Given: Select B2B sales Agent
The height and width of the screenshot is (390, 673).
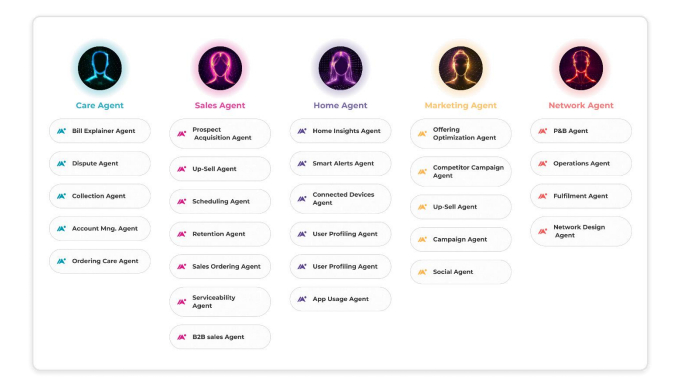Looking at the screenshot, I should click(x=220, y=337).
